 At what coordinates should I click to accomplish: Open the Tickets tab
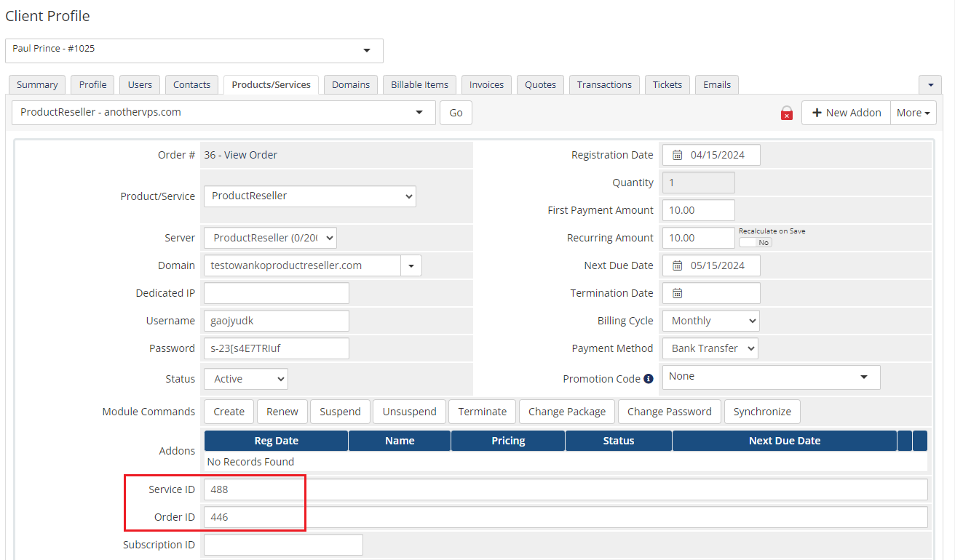(667, 84)
